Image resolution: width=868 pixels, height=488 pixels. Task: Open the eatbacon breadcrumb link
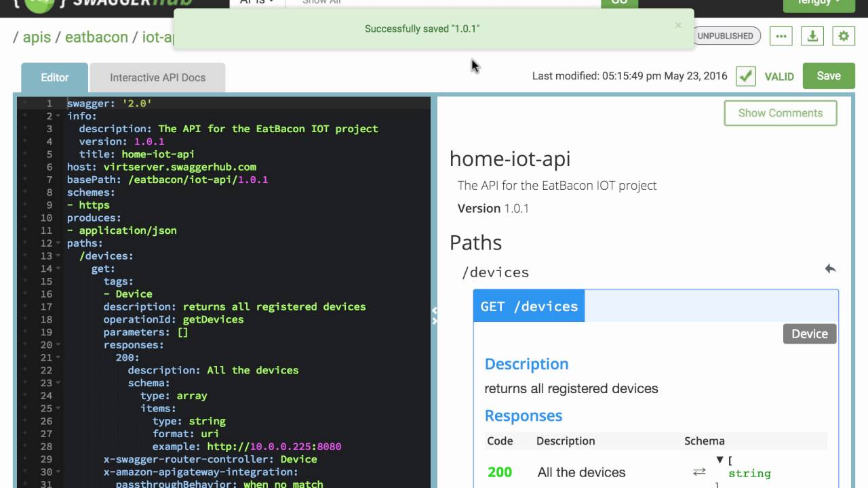coord(96,37)
